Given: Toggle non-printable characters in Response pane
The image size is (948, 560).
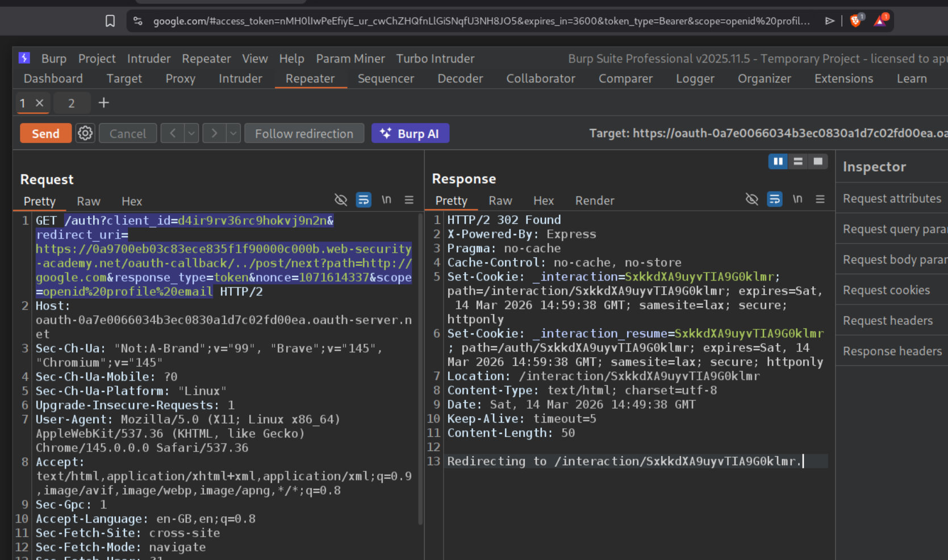Looking at the screenshot, I should [x=797, y=199].
